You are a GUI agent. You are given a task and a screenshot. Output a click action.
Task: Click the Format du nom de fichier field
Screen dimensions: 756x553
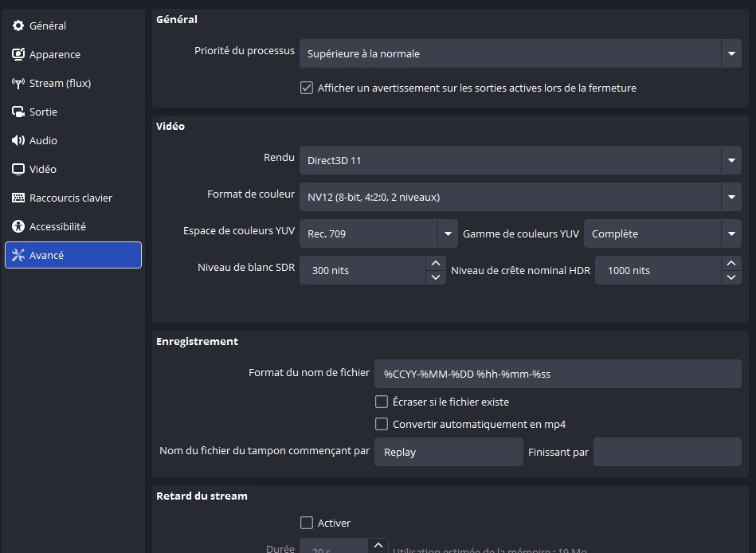click(x=558, y=375)
